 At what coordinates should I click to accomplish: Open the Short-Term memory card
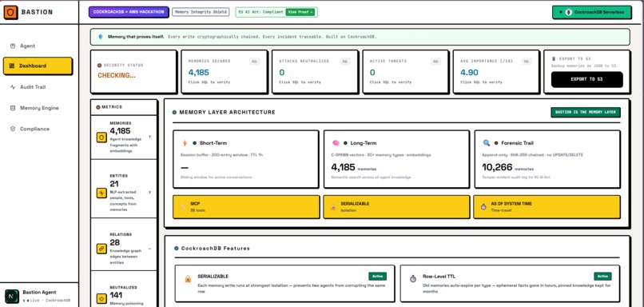coord(245,159)
